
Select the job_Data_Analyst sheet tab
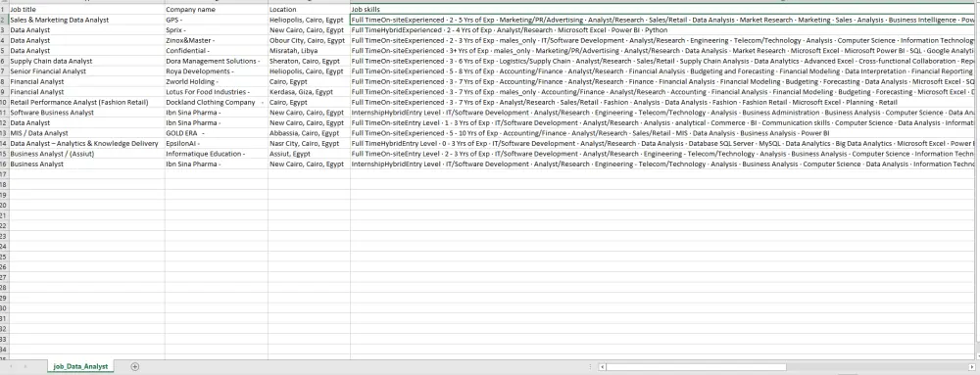pos(80,367)
